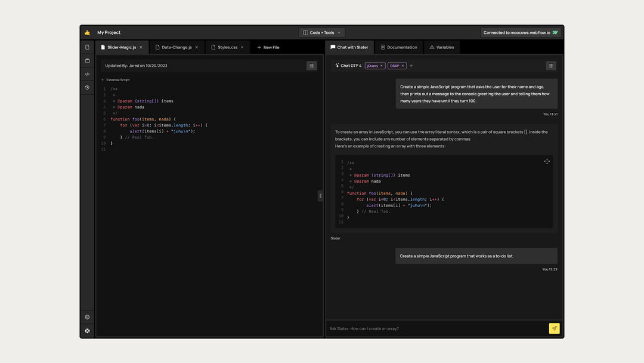The image size is (644, 363).
Task: Remove the GSAP tag chip
Action: pyautogui.click(x=403, y=66)
